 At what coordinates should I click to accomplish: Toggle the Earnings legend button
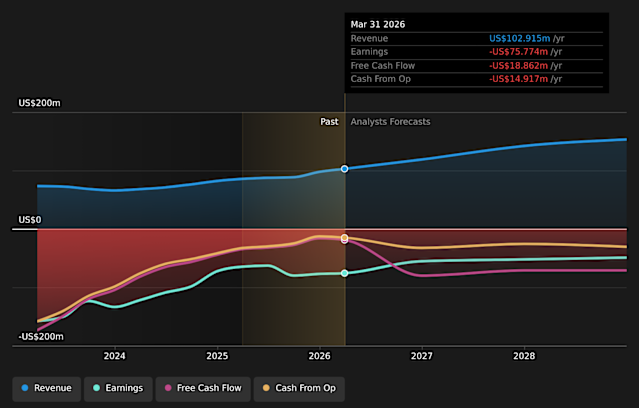tap(118, 388)
